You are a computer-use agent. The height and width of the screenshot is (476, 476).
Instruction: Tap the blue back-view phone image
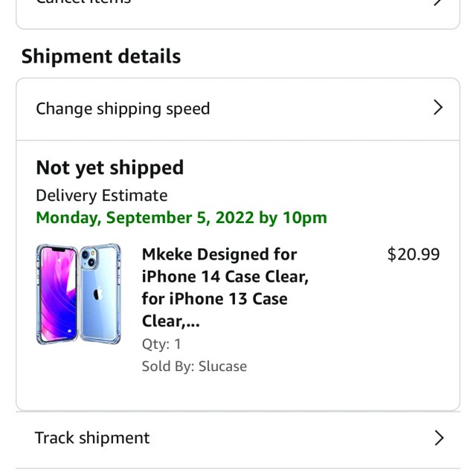pos(100,296)
